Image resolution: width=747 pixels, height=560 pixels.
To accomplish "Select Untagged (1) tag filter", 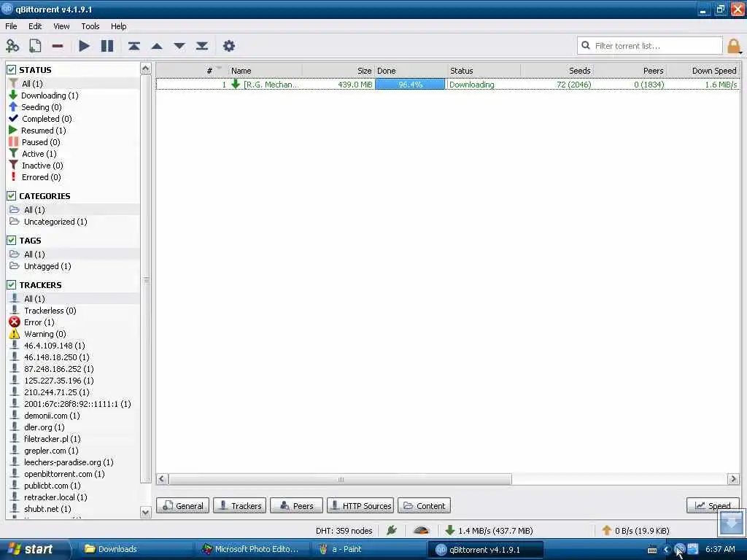I will tap(41, 266).
